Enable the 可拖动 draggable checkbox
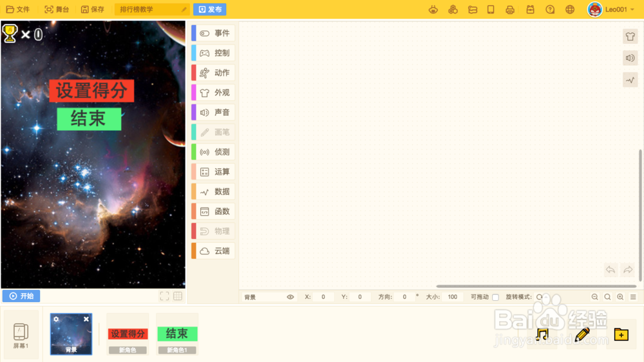The image size is (644, 362). [496, 297]
